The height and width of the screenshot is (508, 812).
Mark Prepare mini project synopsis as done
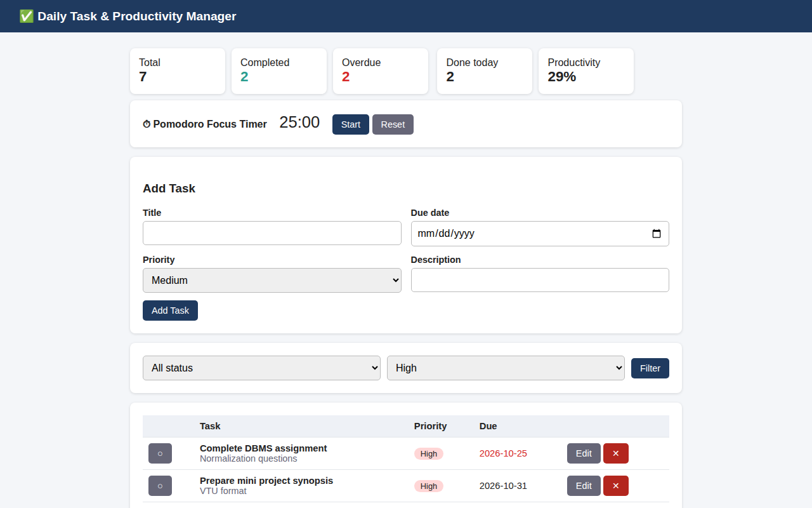(x=160, y=486)
